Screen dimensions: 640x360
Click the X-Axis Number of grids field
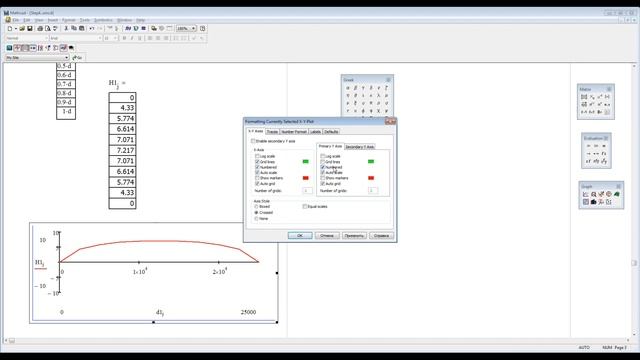tap(307, 191)
